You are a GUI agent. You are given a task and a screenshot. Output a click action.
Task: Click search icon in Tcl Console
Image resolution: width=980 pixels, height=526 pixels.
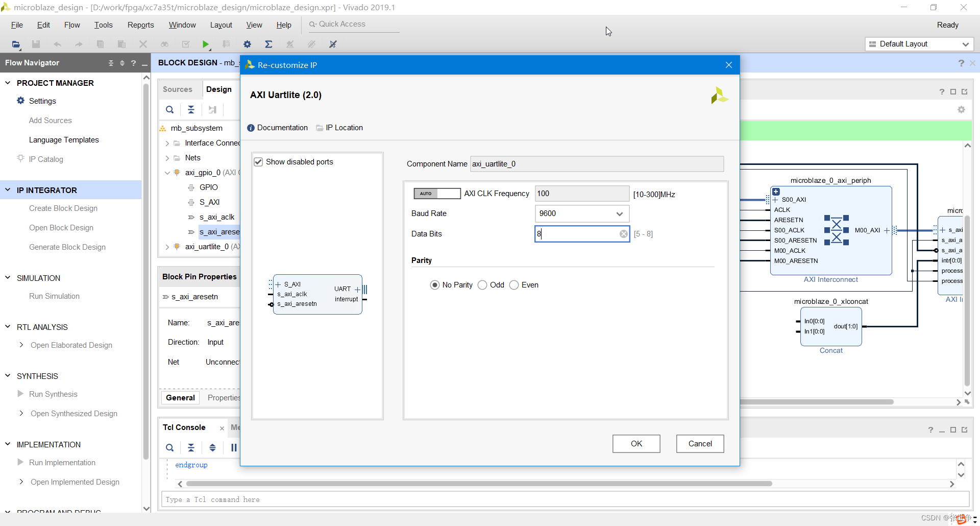pyautogui.click(x=169, y=448)
